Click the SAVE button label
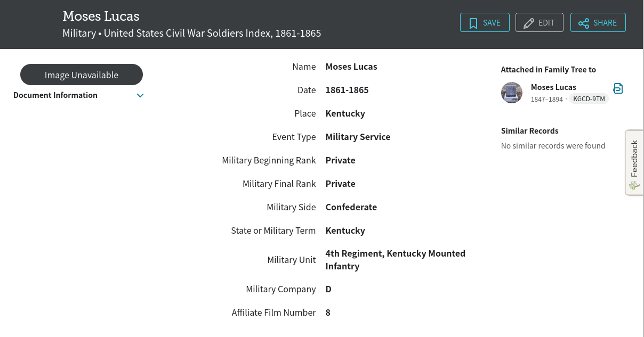The width and height of the screenshot is (644, 337). tap(492, 23)
